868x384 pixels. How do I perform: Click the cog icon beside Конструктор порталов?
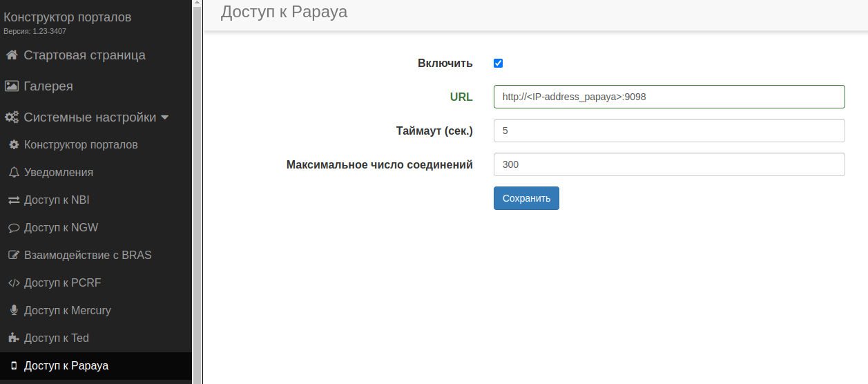tap(13, 145)
